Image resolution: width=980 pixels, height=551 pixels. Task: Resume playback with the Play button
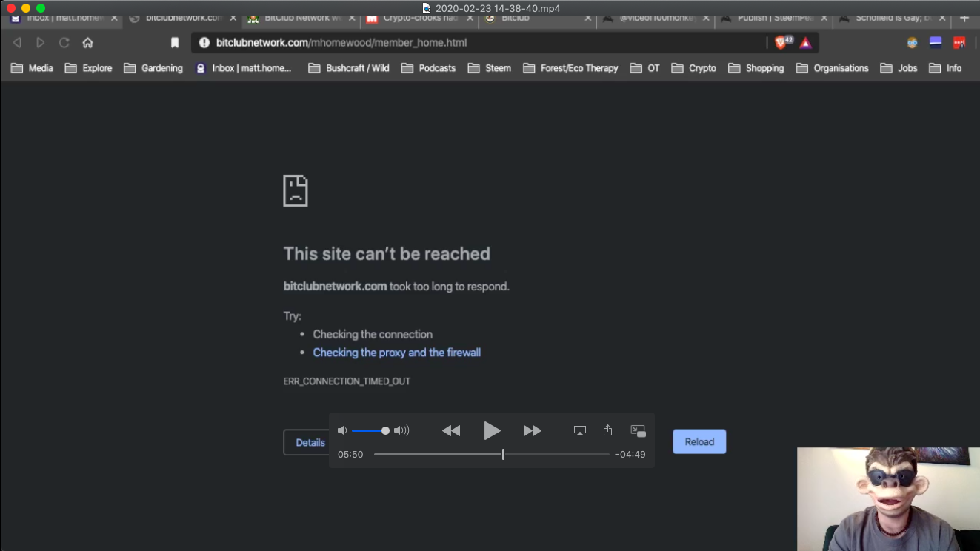492,430
